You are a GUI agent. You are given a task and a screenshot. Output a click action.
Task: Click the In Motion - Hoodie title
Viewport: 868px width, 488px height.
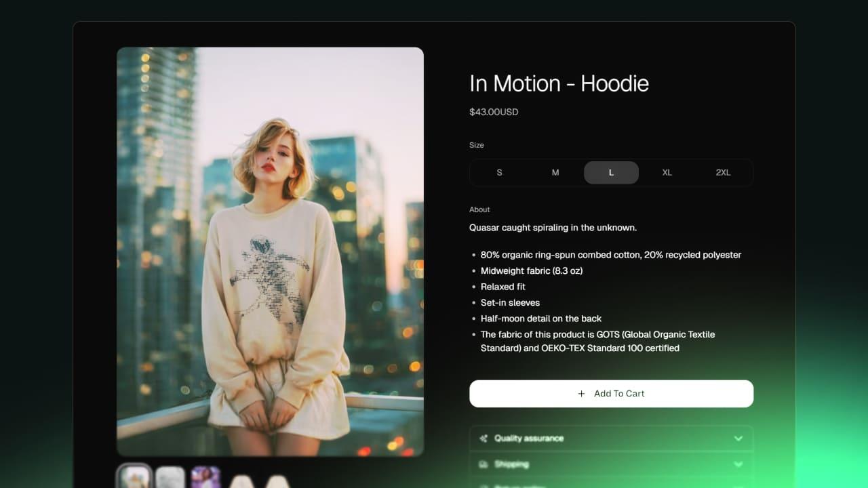tap(559, 83)
